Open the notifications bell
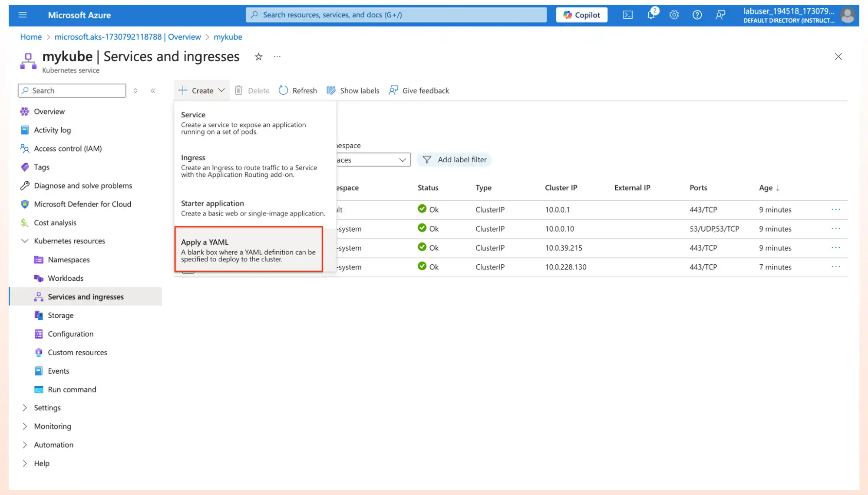The height and width of the screenshot is (495, 868). tap(651, 15)
